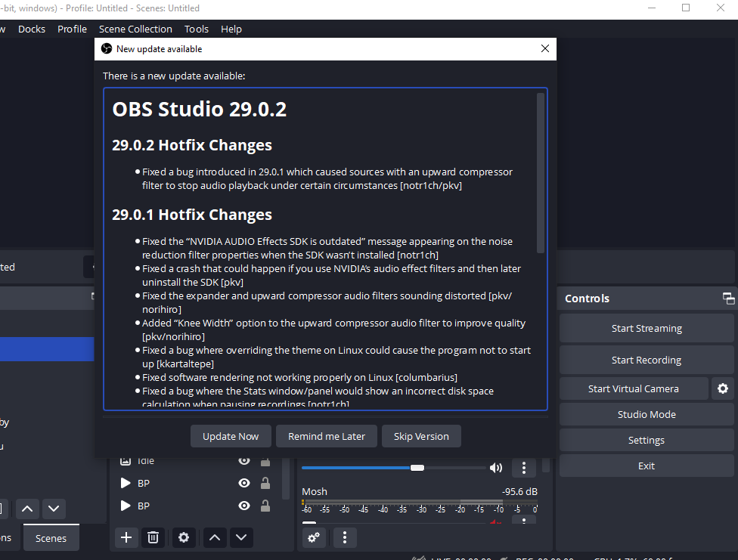This screenshot has width=738, height=560.
Task: Toggle visibility eye of upper BP source
Action: point(243,484)
